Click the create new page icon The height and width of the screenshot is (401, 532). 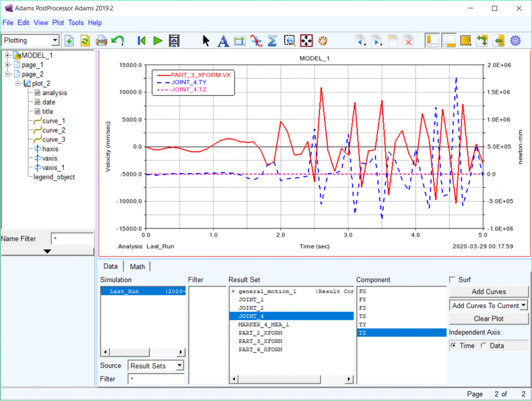393,41
